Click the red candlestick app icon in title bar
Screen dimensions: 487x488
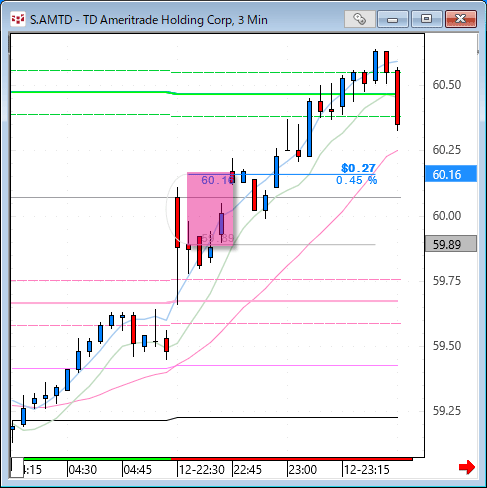pos(18,19)
